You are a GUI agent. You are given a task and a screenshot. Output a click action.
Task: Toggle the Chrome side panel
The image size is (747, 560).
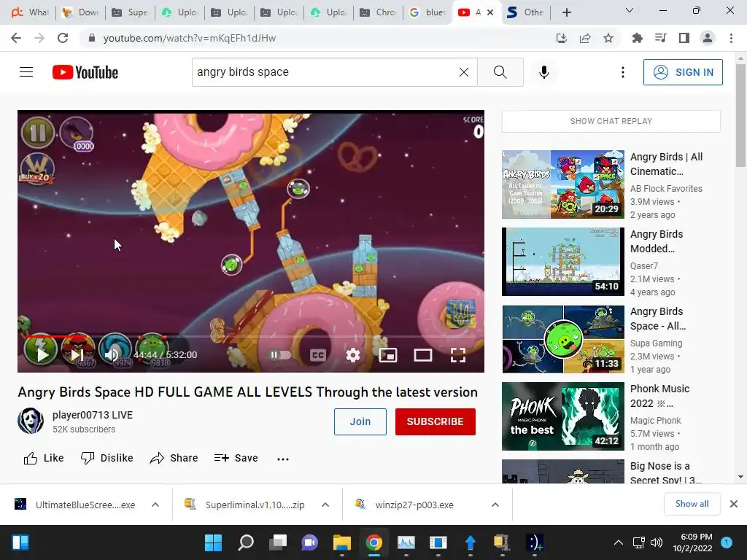click(684, 38)
